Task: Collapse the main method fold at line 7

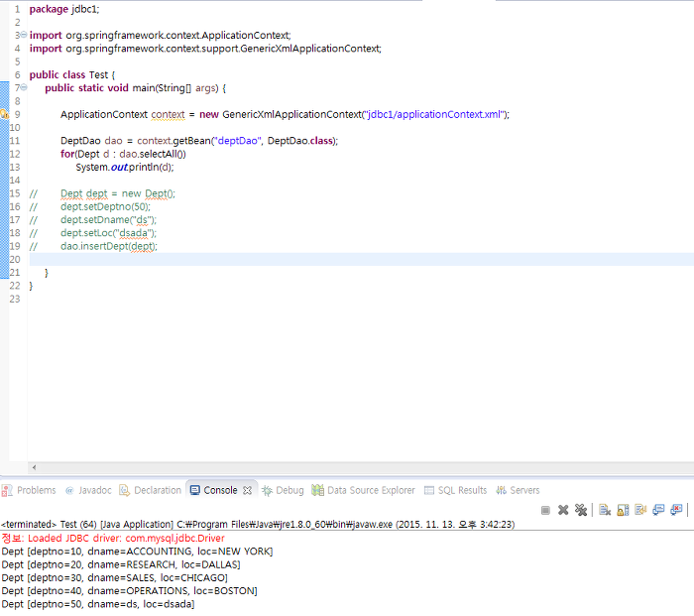Action: pos(24,87)
